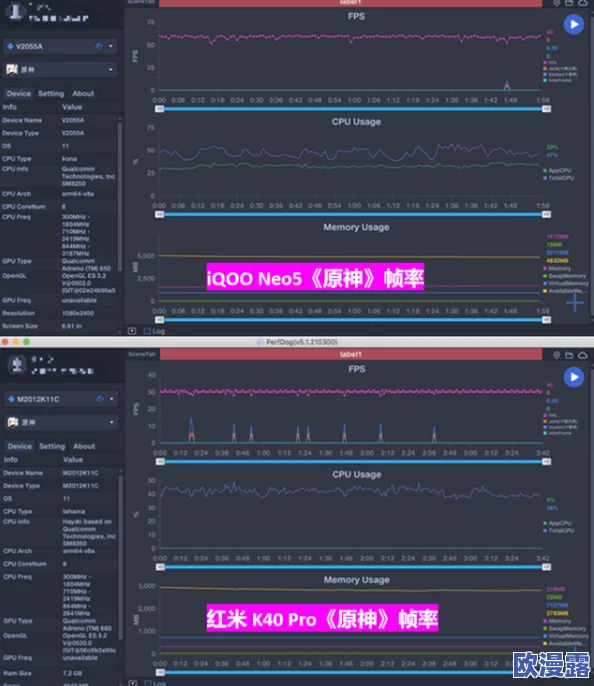Open the cloud upload icon in lower window
Image resolution: width=594 pixels, height=686 pixels.
[x=583, y=355]
